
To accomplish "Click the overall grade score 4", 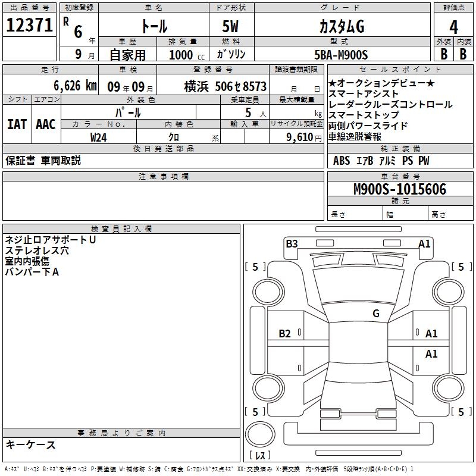I will 453,27.
